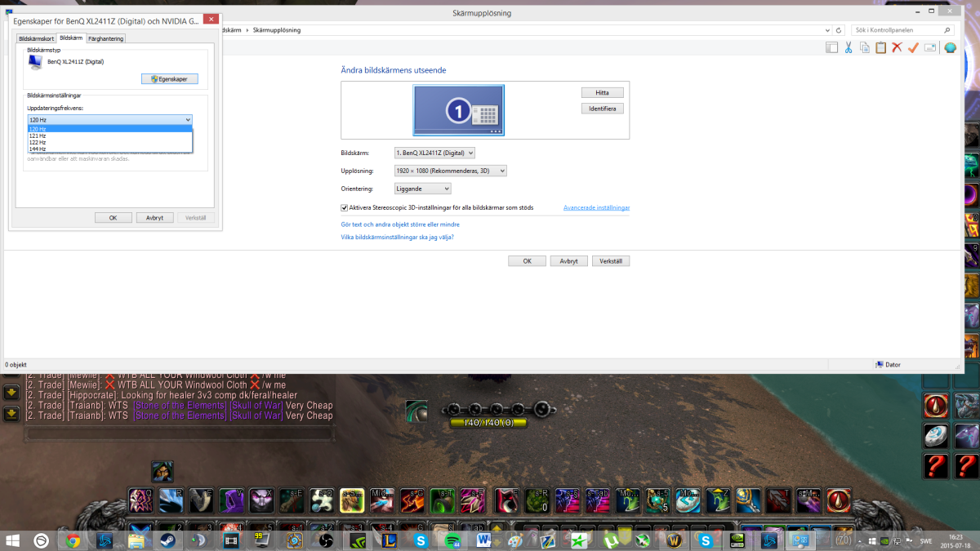Open Microsoft Word from the taskbar
The height and width of the screenshot is (551, 980).
click(x=483, y=540)
